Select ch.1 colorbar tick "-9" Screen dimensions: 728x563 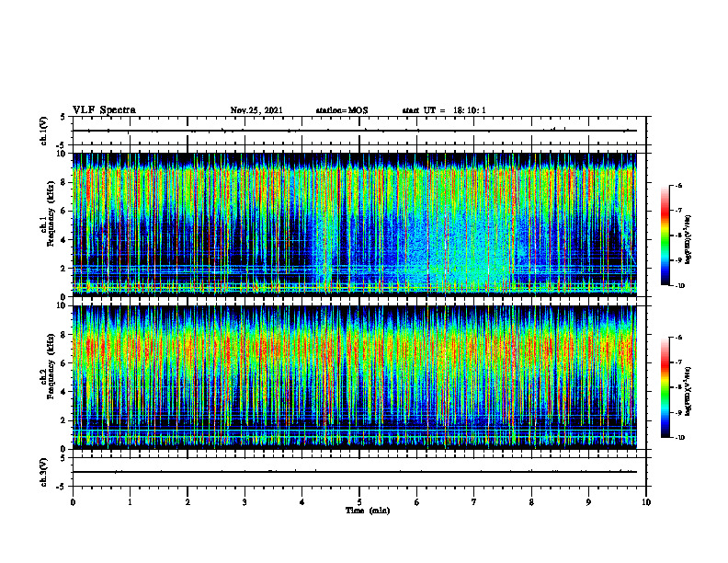679,260
